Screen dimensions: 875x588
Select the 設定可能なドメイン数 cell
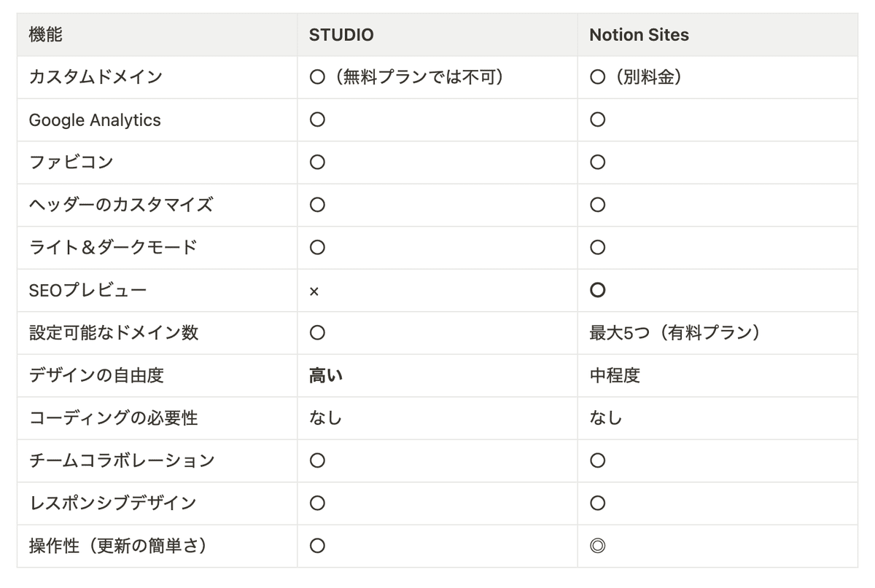[x=114, y=333]
